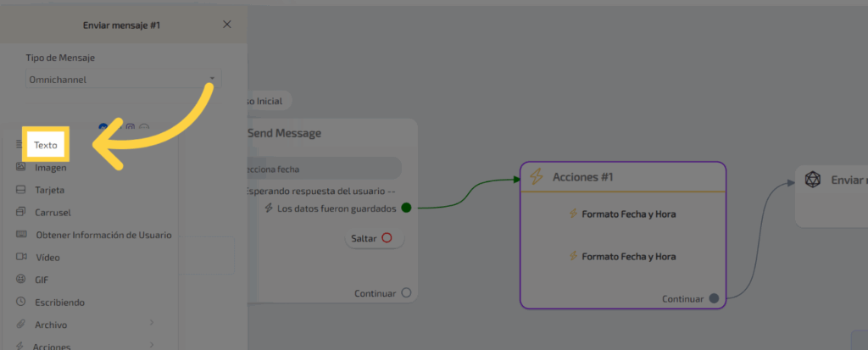The width and height of the screenshot is (868, 350).
Task: Select the GIF smiley icon
Action: click(20, 279)
